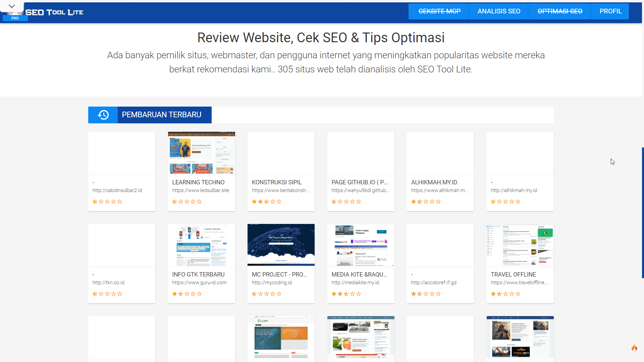Click the SEO Tool Lite logo

click(54, 12)
